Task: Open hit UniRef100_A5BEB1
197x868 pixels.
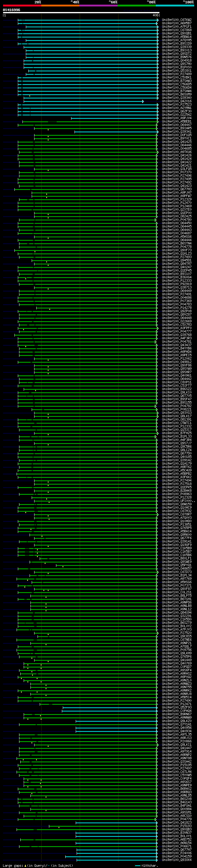Action: 177,122
